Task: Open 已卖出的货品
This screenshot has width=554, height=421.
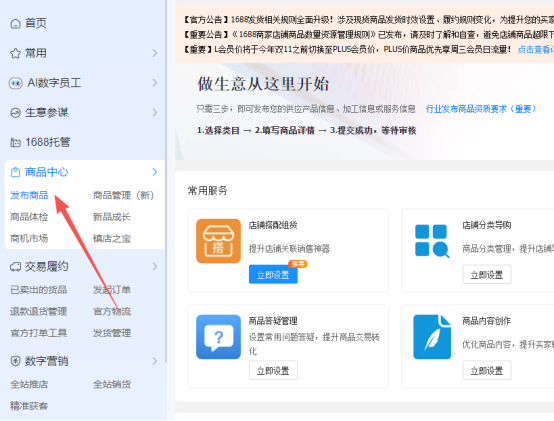Action: (39, 290)
